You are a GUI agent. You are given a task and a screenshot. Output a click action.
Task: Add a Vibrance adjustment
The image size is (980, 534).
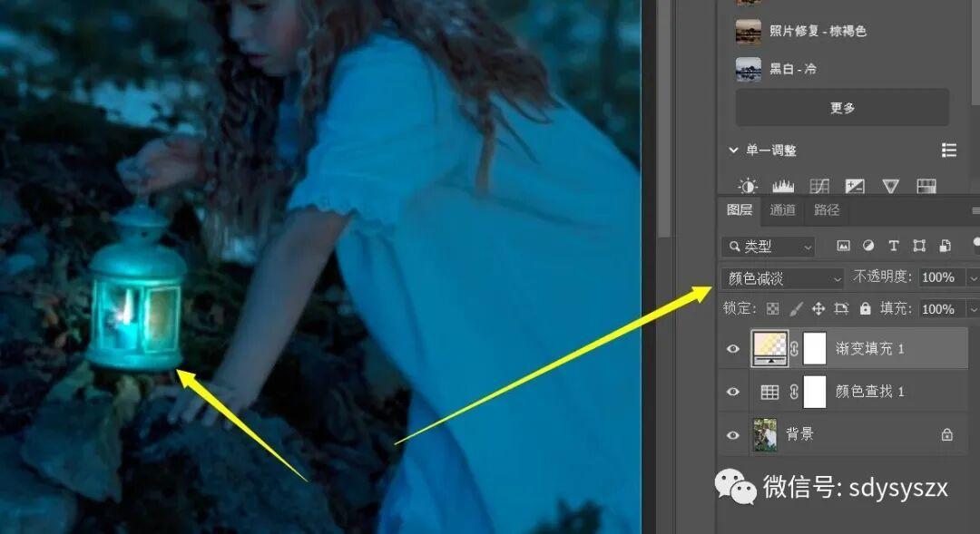point(891,186)
